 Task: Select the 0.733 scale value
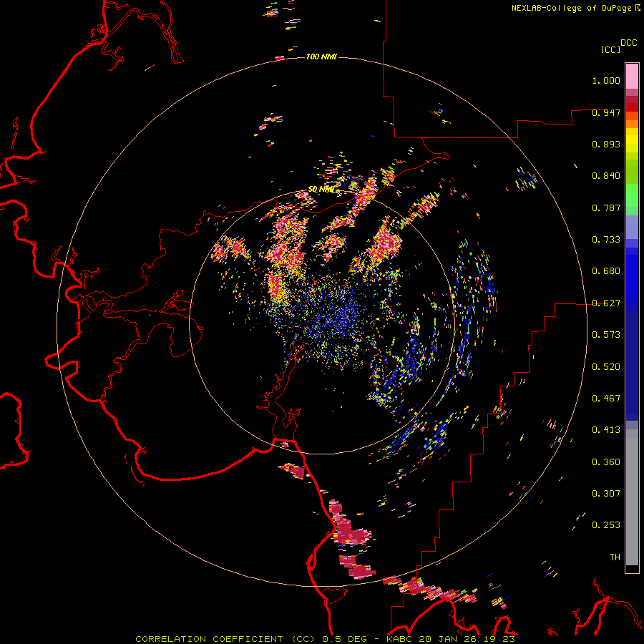pyautogui.click(x=606, y=240)
